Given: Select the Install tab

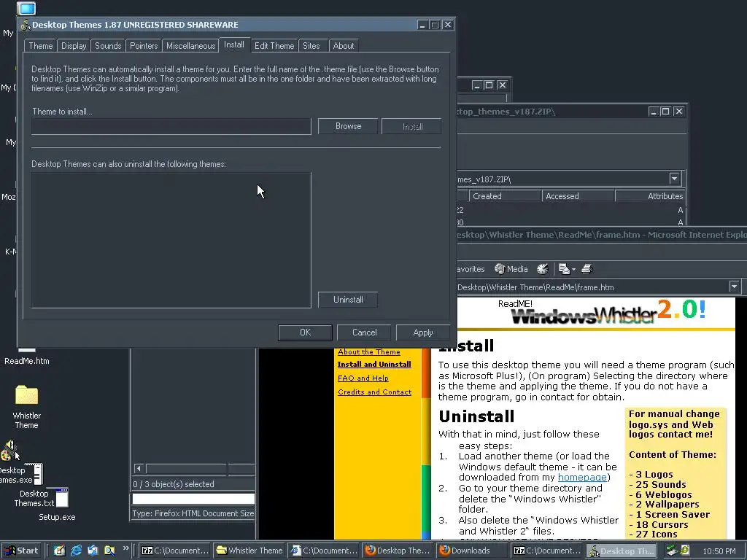Looking at the screenshot, I should (234, 44).
